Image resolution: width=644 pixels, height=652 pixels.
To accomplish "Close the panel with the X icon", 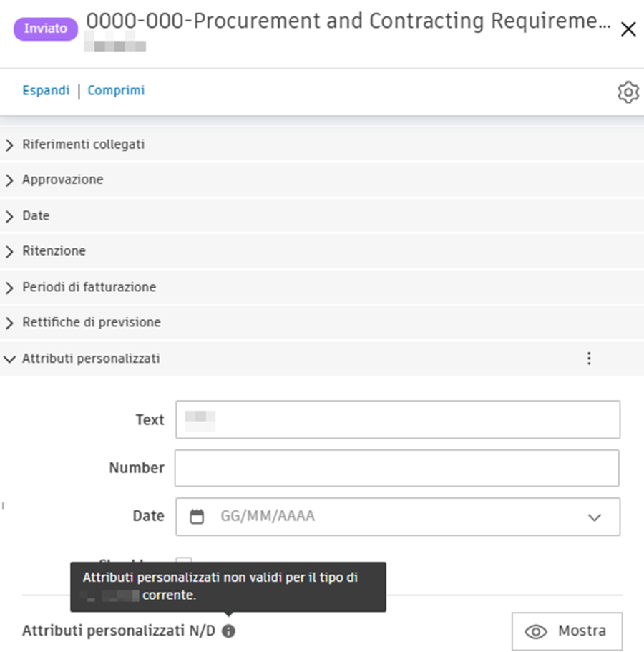I will [x=628, y=29].
